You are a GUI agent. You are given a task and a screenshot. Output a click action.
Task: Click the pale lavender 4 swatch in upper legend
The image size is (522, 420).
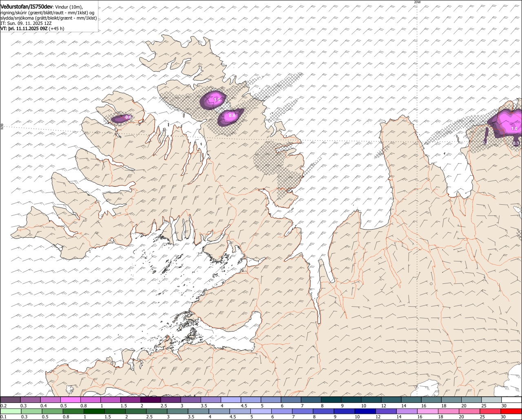pos(231,400)
